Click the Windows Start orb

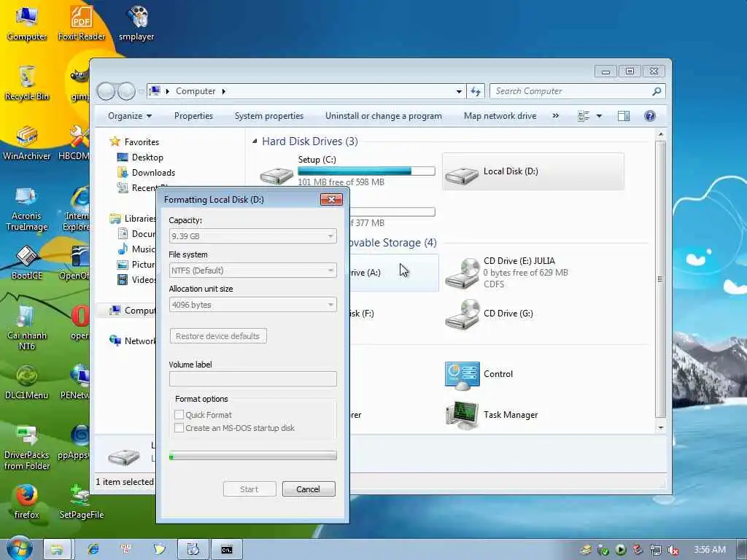point(20,548)
